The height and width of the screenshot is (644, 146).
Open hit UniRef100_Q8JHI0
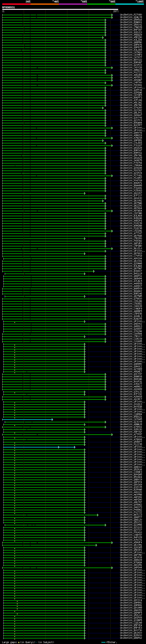pos(131,633)
